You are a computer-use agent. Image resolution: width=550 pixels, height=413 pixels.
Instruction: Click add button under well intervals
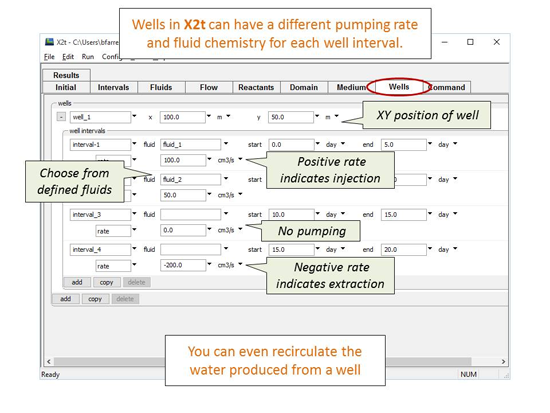(x=77, y=282)
